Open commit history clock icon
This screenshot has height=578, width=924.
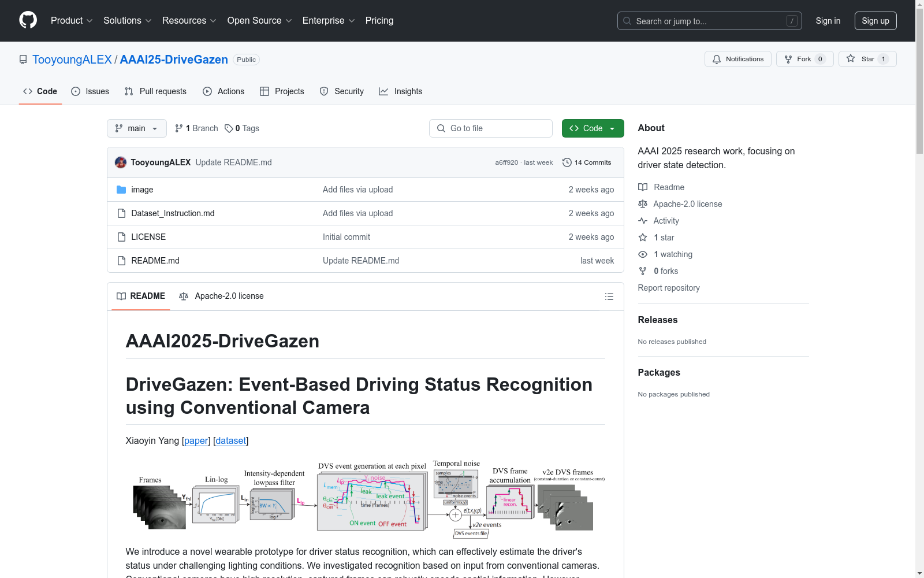tap(567, 162)
